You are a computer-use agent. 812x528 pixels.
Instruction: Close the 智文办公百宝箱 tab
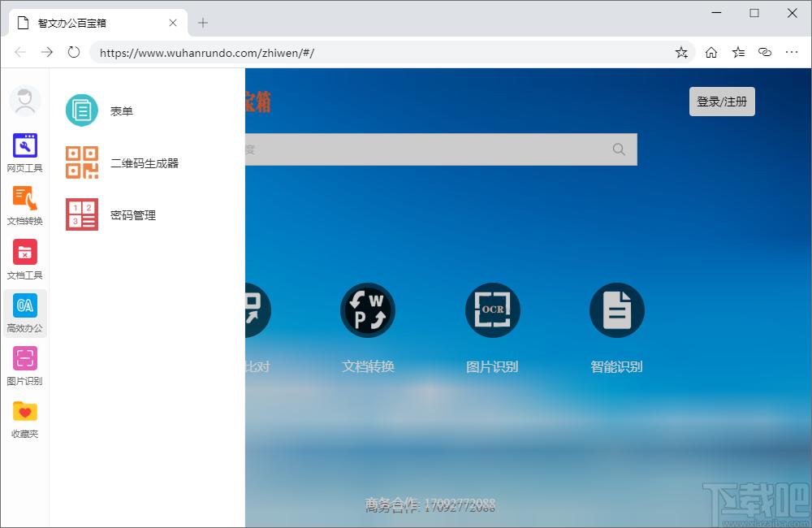point(173,23)
